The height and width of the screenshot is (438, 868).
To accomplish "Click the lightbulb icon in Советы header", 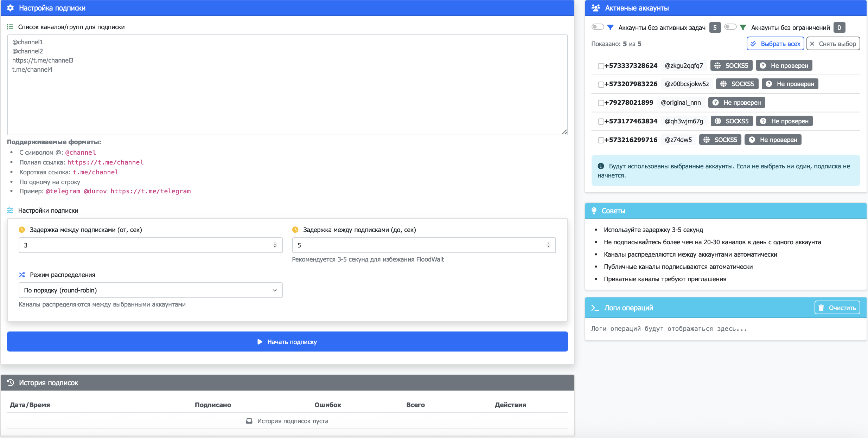I will pyautogui.click(x=594, y=211).
